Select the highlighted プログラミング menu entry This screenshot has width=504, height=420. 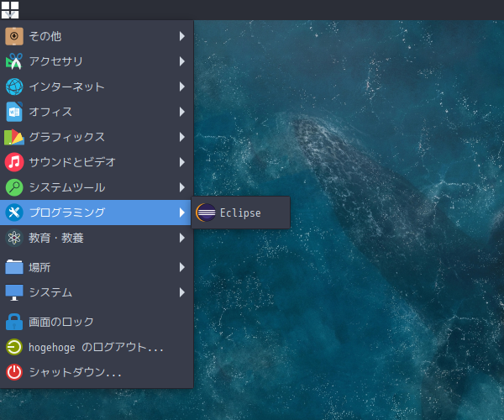[96, 213]
